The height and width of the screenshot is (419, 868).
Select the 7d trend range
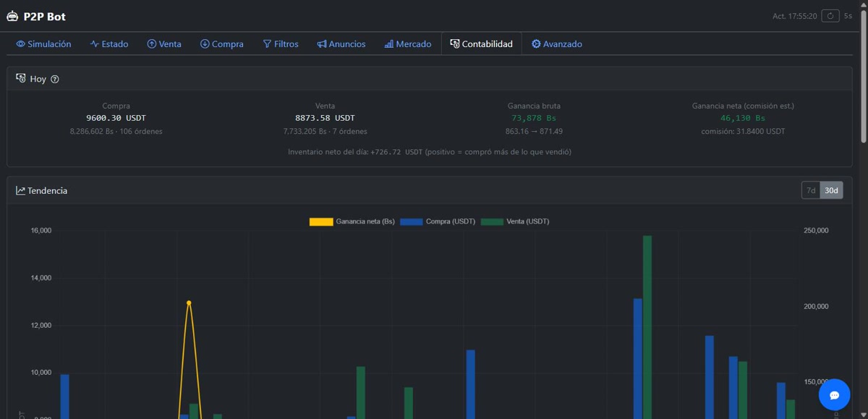811,190
